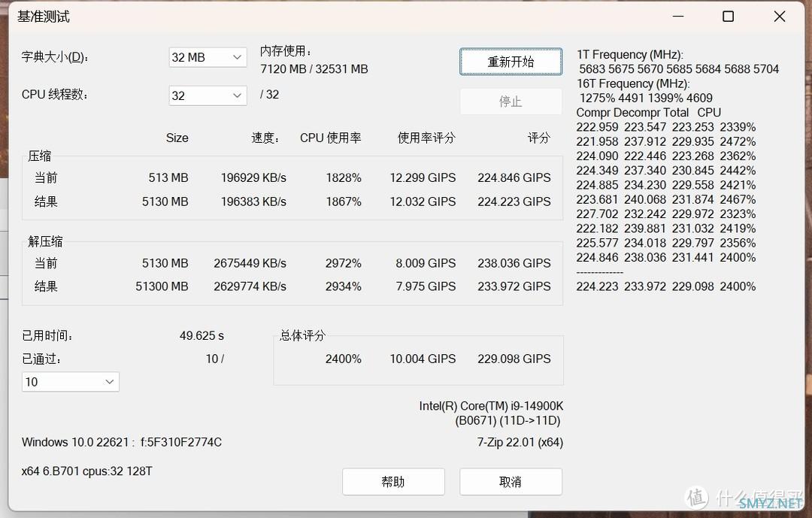The height and width of the screenshot is (518, 812).
Task: Click compression result rating 224.223 GIPS
Action: [514, 201]
